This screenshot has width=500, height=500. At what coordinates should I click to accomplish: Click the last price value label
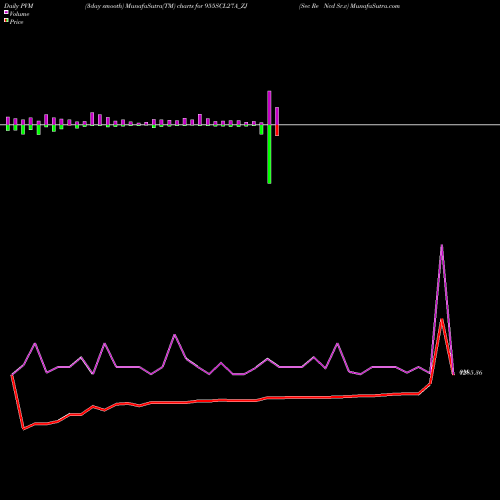tap(471, 373)
